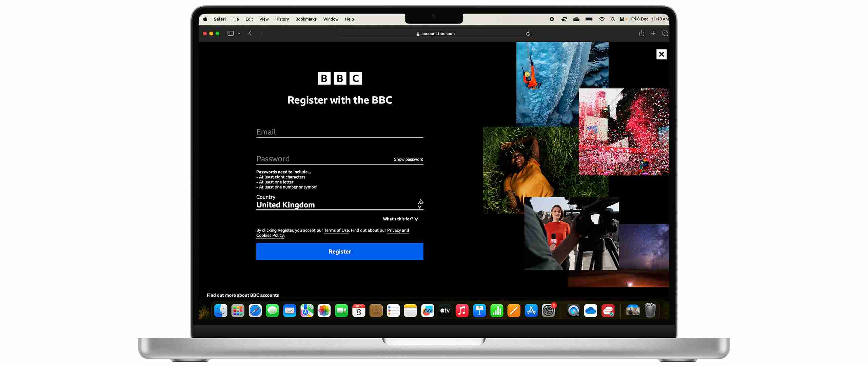
Task: Launch Music from the Dock
Action: (462, 310)
